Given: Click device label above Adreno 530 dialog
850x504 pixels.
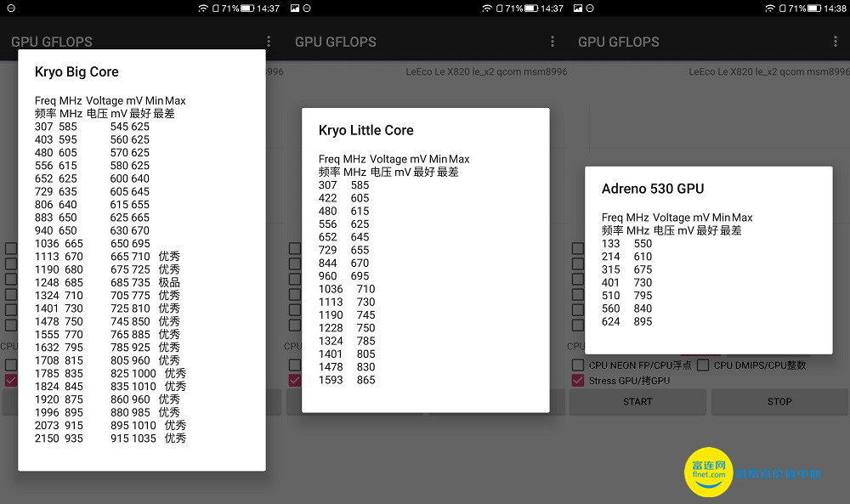Looking at the screenshot, I should 769,71.
